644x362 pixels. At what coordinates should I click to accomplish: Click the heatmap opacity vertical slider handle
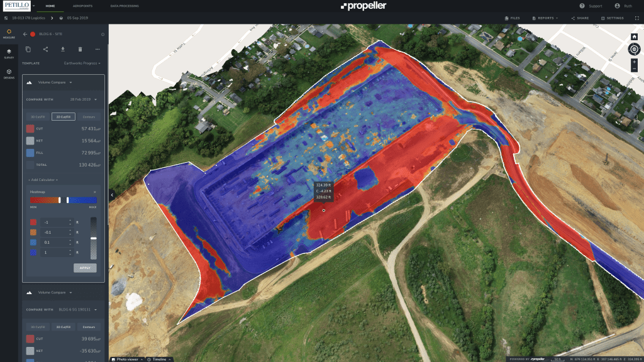pyautogui.click(x=94, y=238)
